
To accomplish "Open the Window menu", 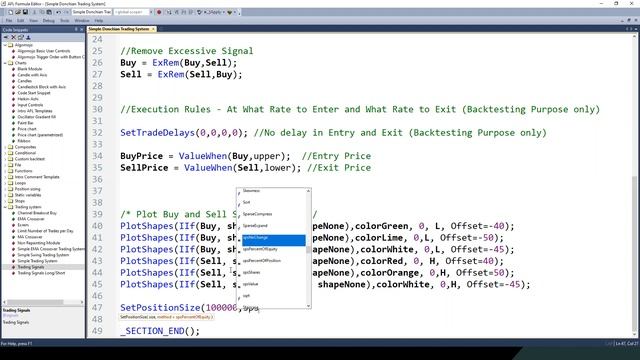I will pyautogui.click(x=82, y=20).
